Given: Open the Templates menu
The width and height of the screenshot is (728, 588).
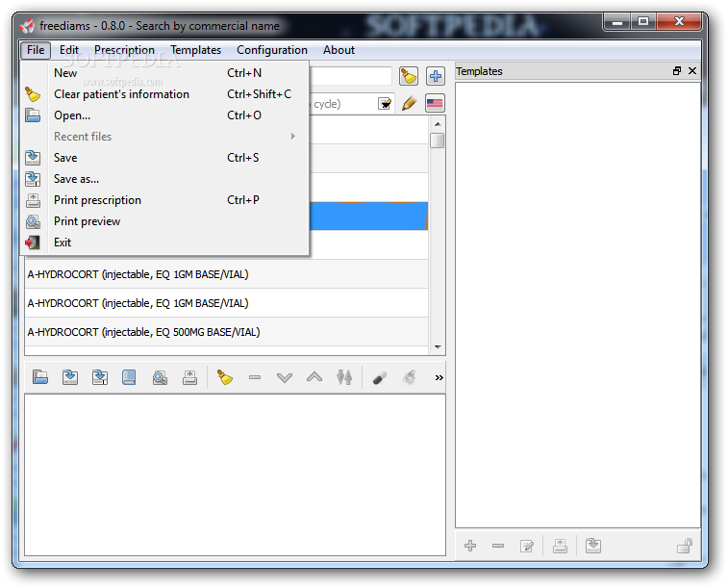Looking at the screenshot, I should [x=195, y=50].
